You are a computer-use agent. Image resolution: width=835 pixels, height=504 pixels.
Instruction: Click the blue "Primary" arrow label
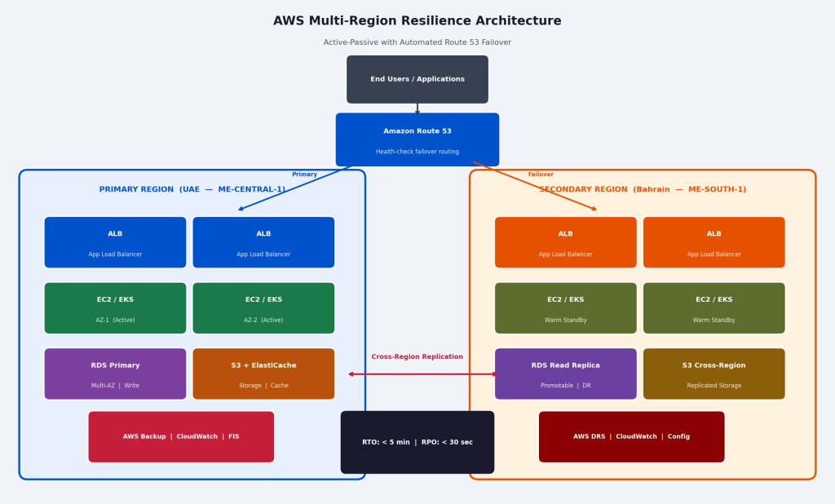pos(305,175)
